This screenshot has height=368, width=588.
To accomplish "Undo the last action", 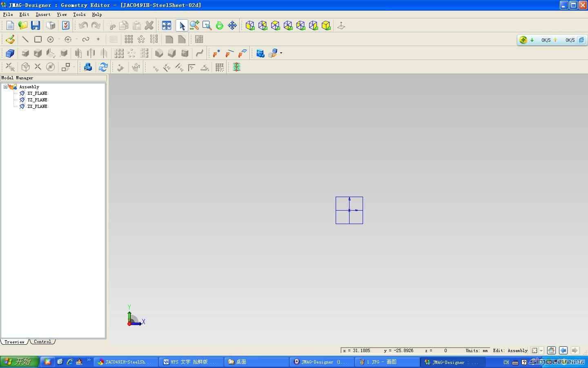I will coord(83,26).
